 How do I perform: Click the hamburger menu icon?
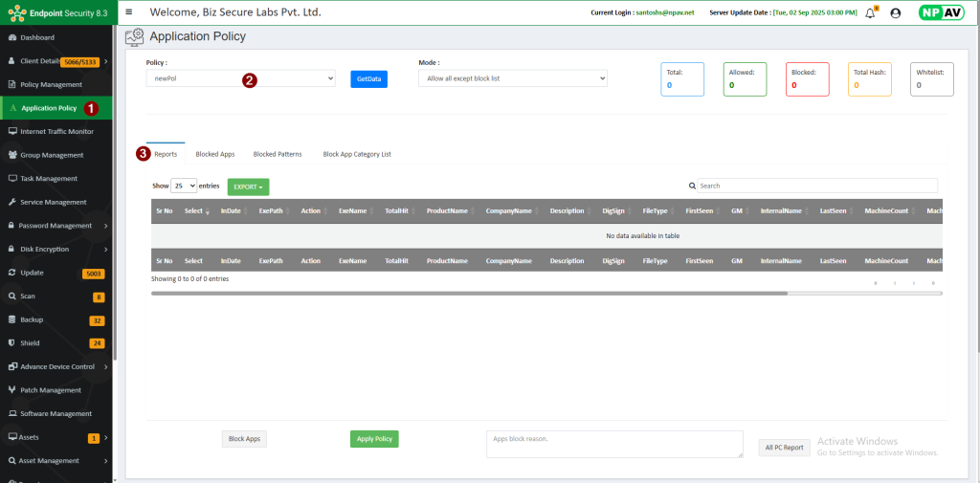(x=129, y=12)
